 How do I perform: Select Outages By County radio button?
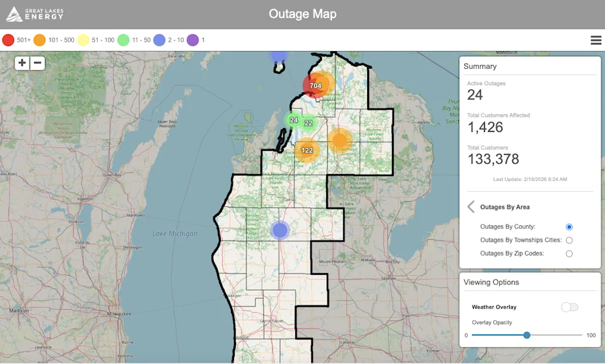click(x=569, y=226)
